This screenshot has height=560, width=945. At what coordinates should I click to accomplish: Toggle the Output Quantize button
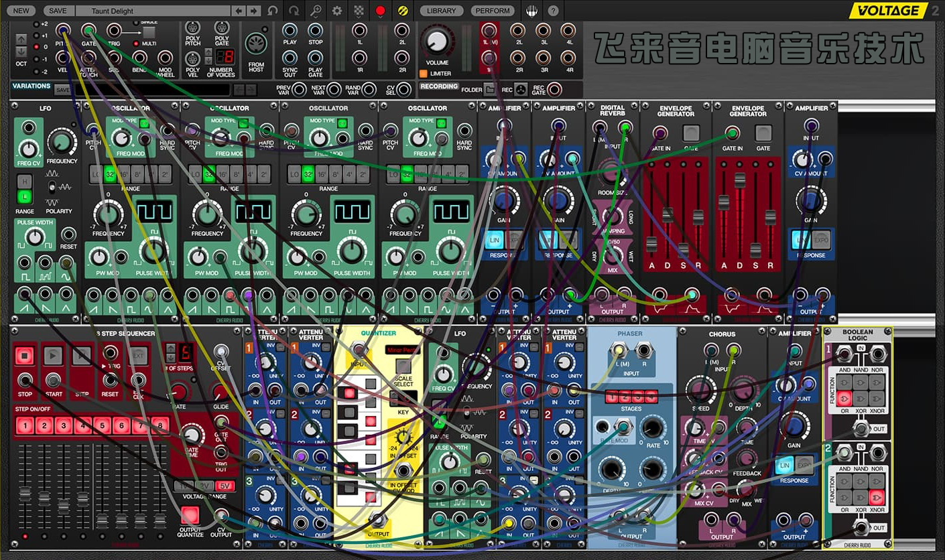point(190,515)
